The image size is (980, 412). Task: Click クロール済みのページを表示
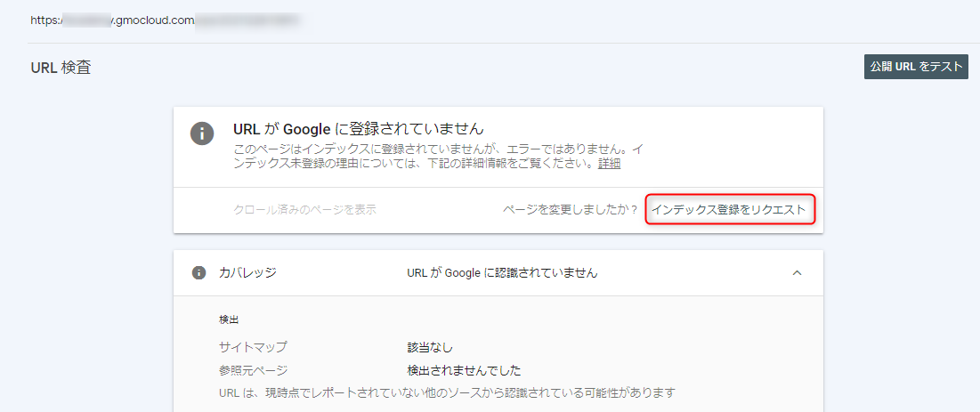point(304,209)
